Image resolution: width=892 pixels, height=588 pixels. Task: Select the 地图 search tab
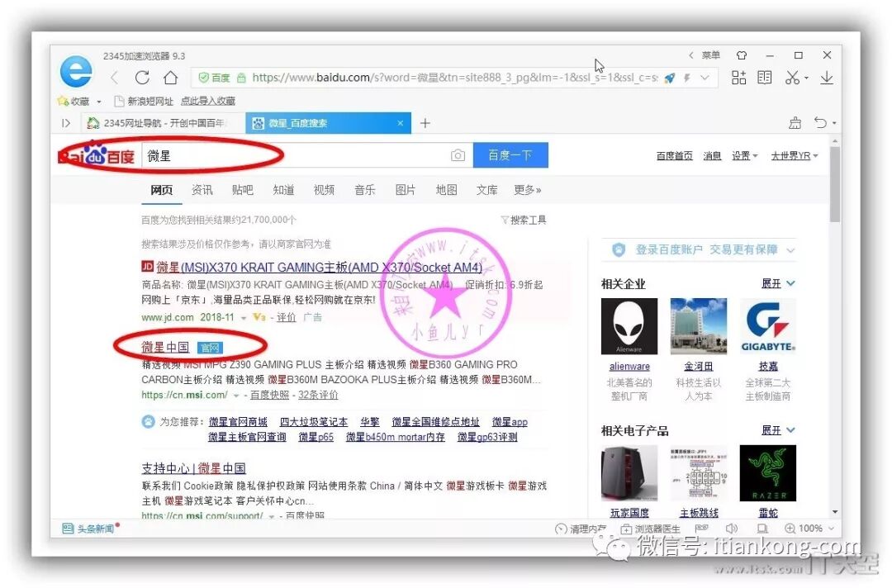tap(446, 190)
